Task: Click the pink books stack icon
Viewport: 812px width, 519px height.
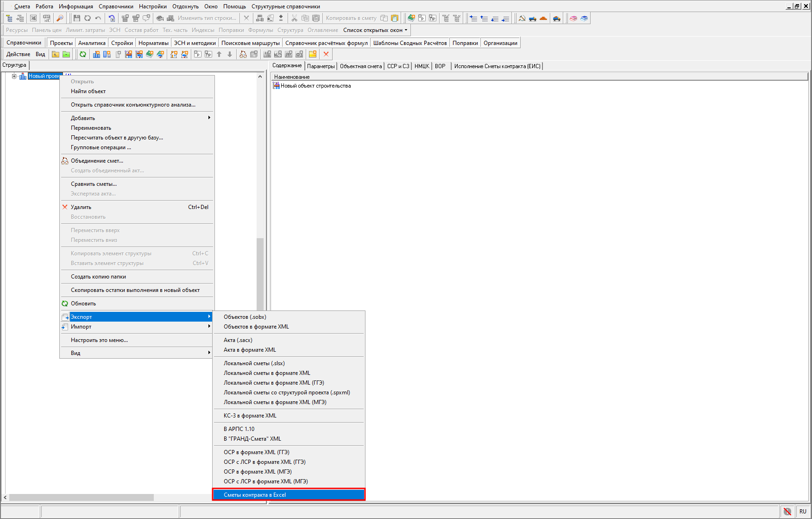Action: pyautogui.click(x=573, y=18)
